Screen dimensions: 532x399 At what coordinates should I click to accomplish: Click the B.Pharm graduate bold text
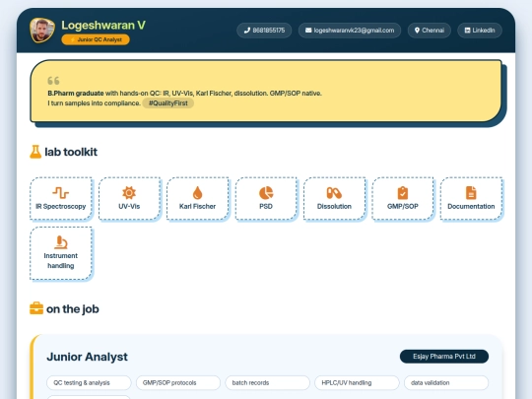point(76,94)
